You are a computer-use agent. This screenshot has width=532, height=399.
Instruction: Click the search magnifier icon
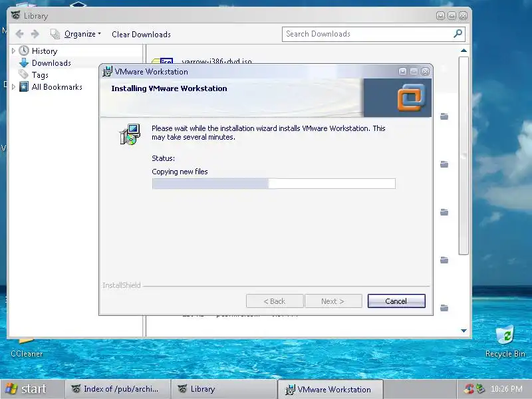coord(458,34)
